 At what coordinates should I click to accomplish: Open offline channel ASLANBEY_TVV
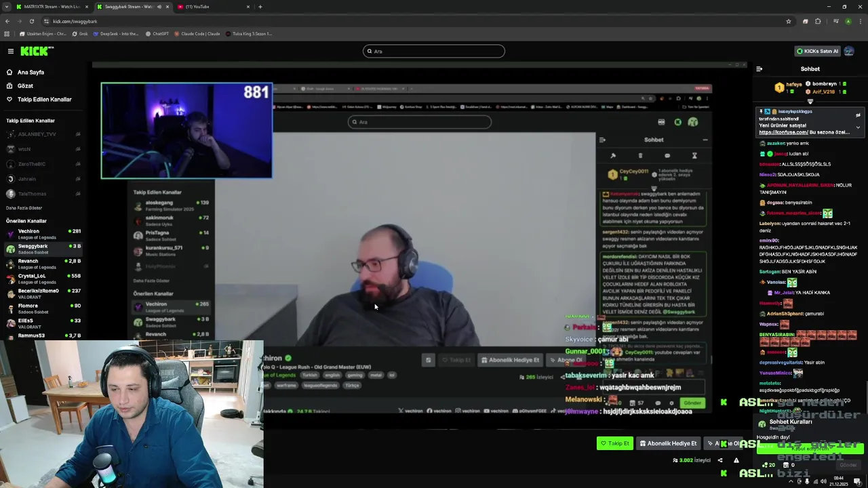44,134
